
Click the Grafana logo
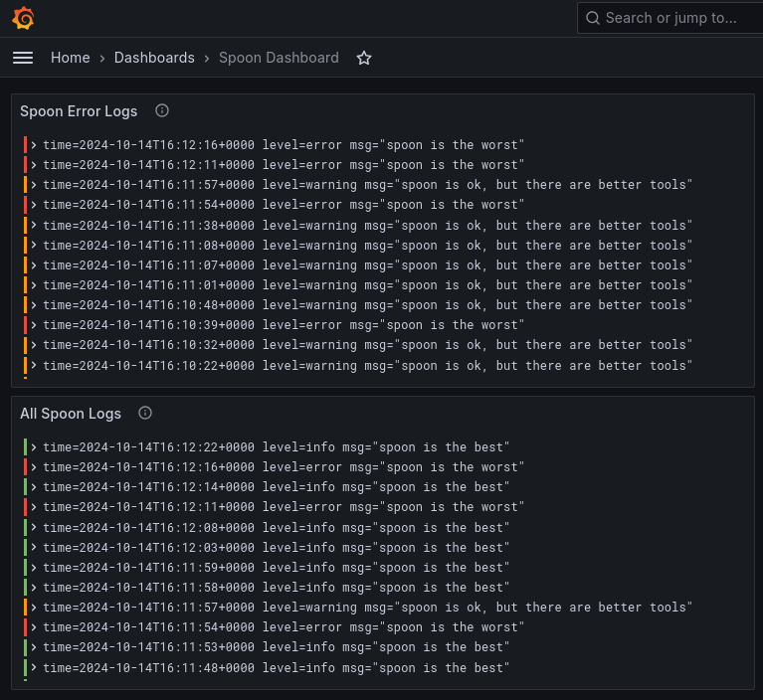[23, 18]
